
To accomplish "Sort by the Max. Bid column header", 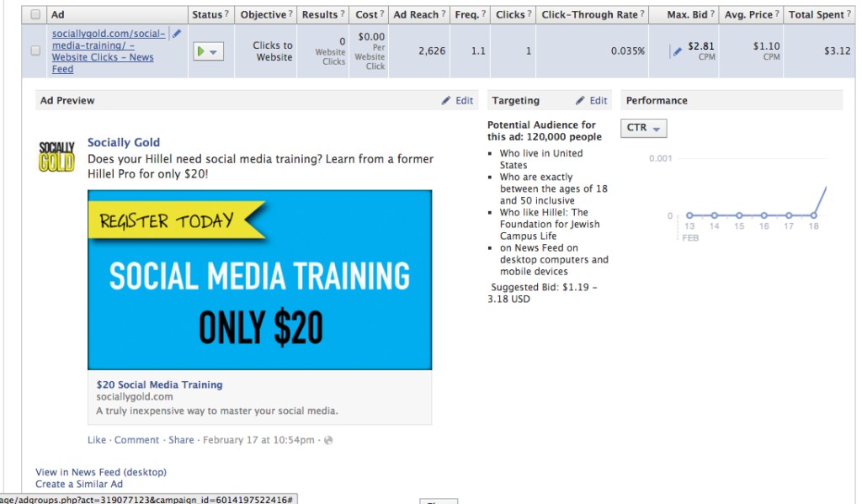I will [687, 14].
